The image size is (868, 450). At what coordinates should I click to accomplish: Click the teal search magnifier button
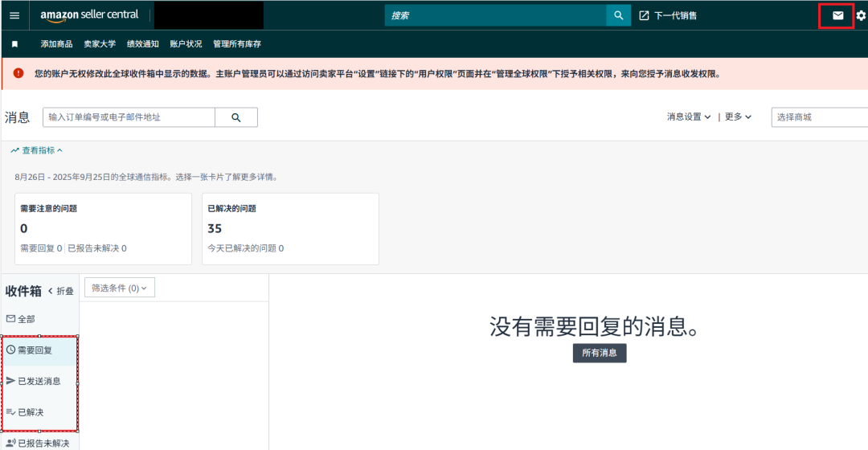coord(618,15)
